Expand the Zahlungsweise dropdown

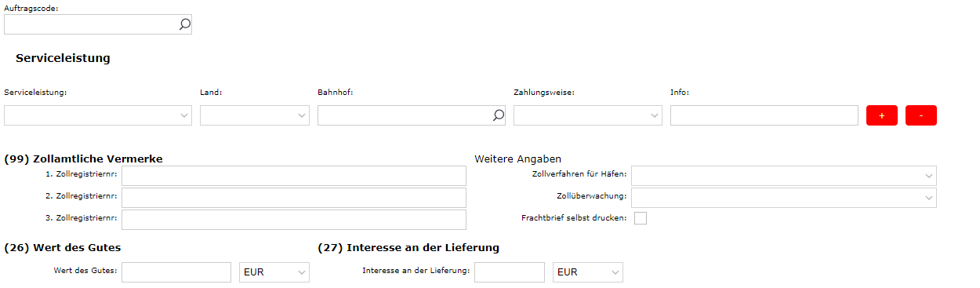pyautogui.click(x=588, y=115)
